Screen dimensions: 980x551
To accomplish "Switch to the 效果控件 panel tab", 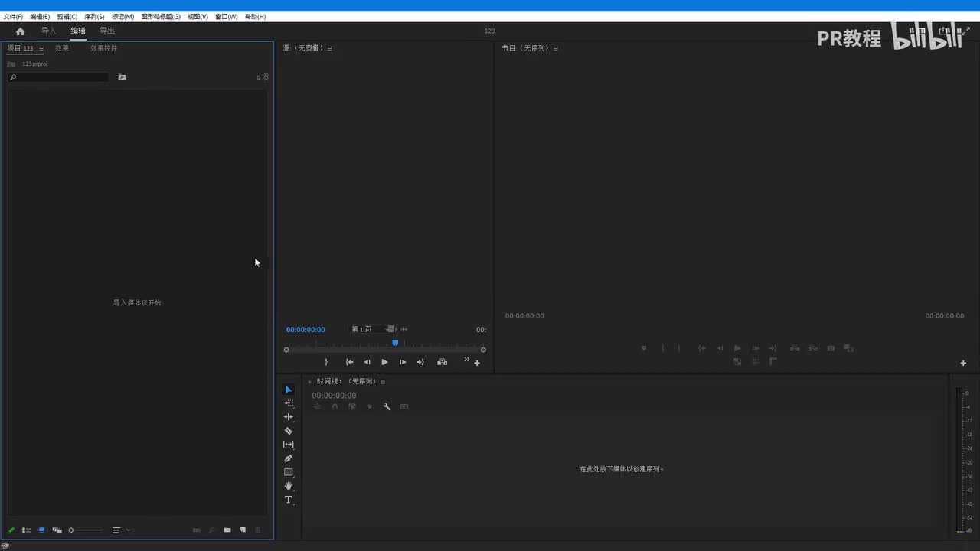I will (103, 48).
